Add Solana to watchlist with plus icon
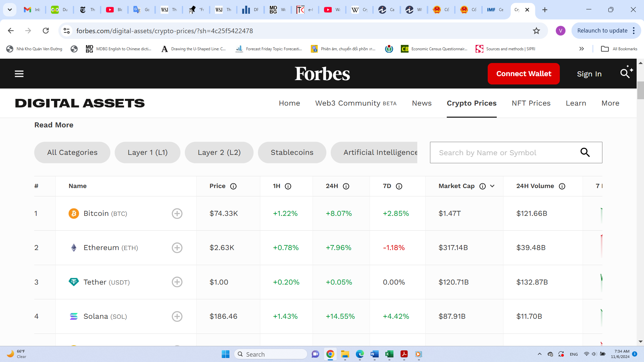This screenshot has width=644, height=362. tap(177, 316)
